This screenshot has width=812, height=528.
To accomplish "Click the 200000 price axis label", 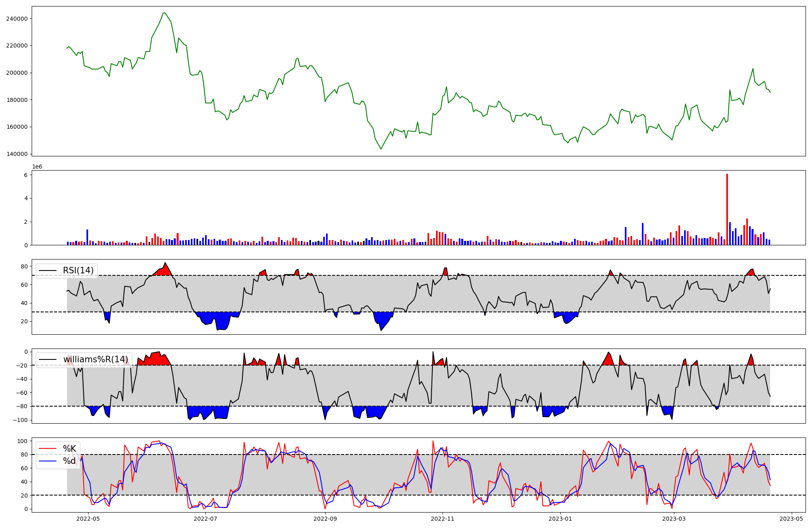I will 17,73.
